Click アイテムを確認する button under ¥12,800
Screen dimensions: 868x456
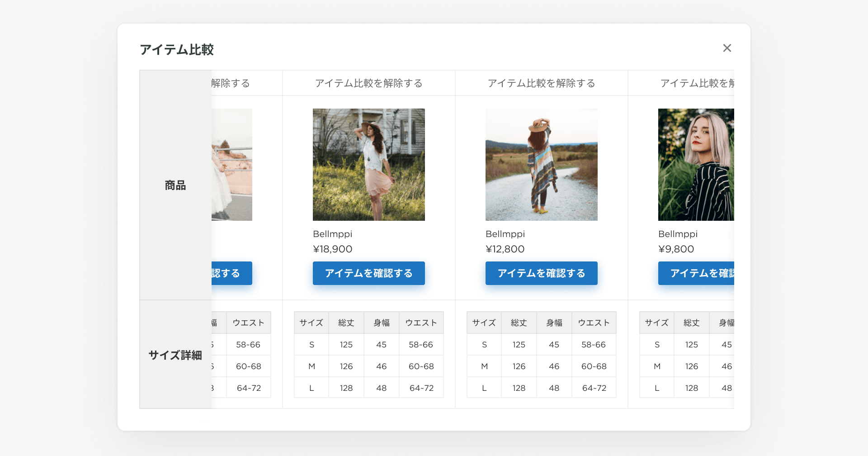pyautogui.click(x=542, y=273)
